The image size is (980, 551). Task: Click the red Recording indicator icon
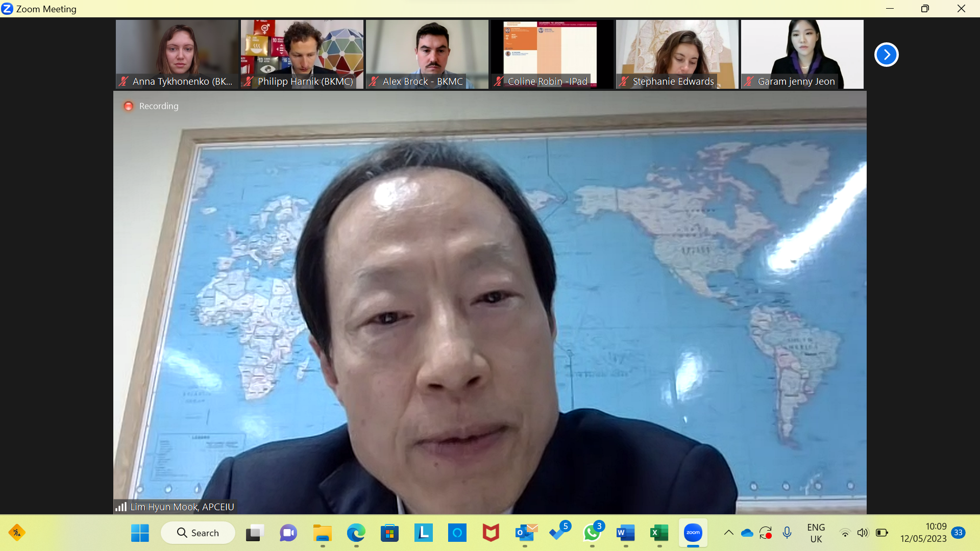129,106
